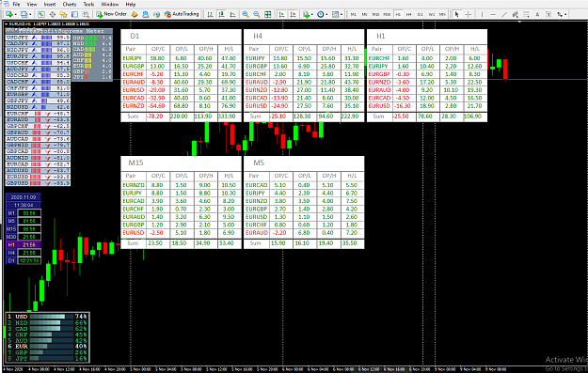The image size is (588, 373).
Task: Toggle the AutoTrading button
Action: click(182, 14)
